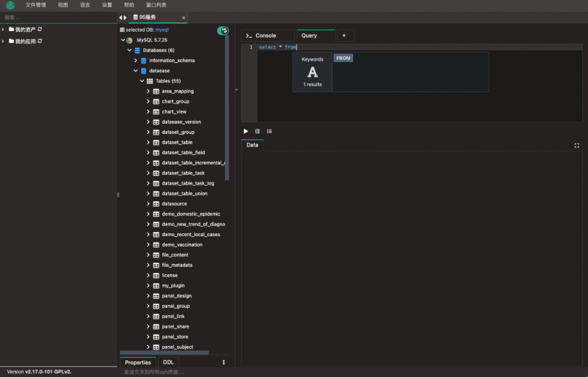The width and height of the screenshot is (588, 377).
Task: Open the Properties tab
Action: [138, 363]
